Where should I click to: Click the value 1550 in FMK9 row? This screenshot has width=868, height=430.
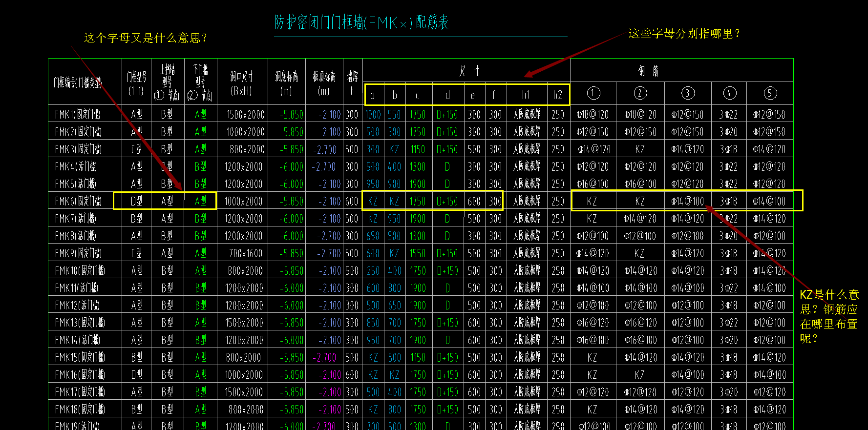pyautogui.click(x=418, y=254)
